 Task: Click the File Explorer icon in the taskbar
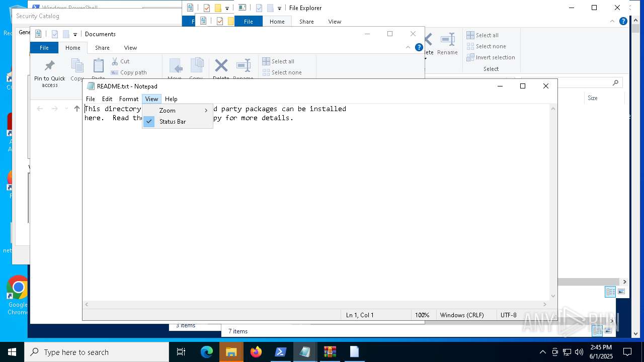click(x=231, y=352)
